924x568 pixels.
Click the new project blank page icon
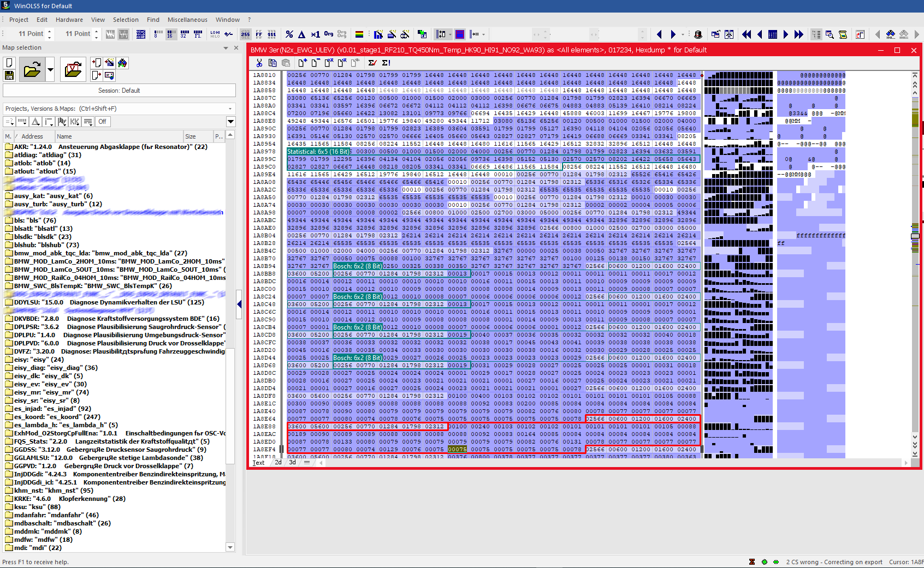(x=9, y=63)
